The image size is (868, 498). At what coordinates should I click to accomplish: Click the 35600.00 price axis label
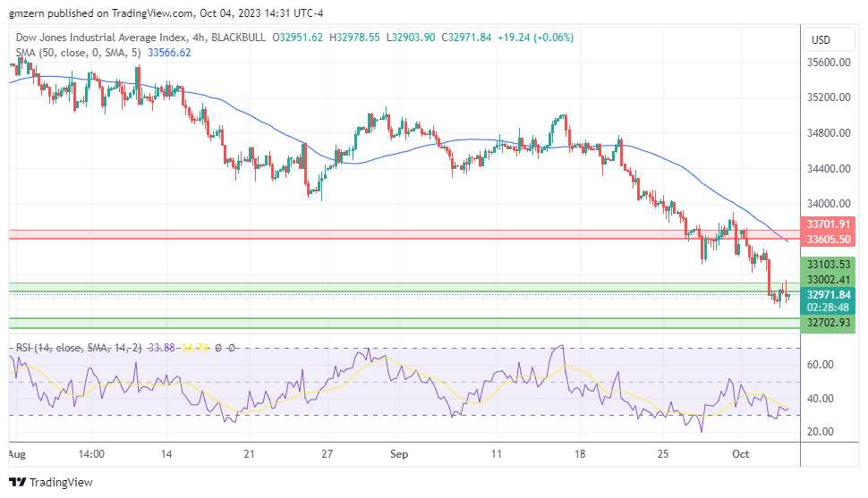pyautogui.click(x=829, y=62)
